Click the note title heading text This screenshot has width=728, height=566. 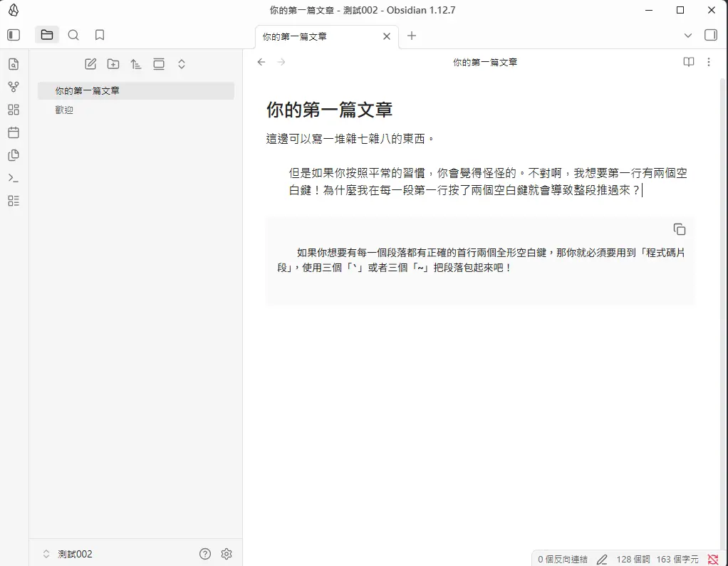(x=329, y=110)
